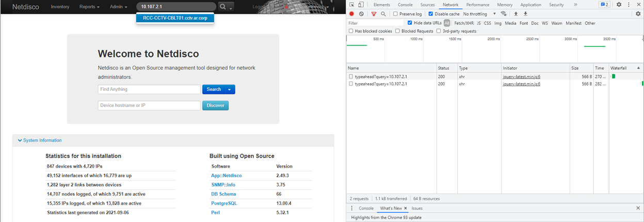Enable the Has blocked cookies checkbox
Viewport: 644px width, 222px height.
(x=351, y=31)
